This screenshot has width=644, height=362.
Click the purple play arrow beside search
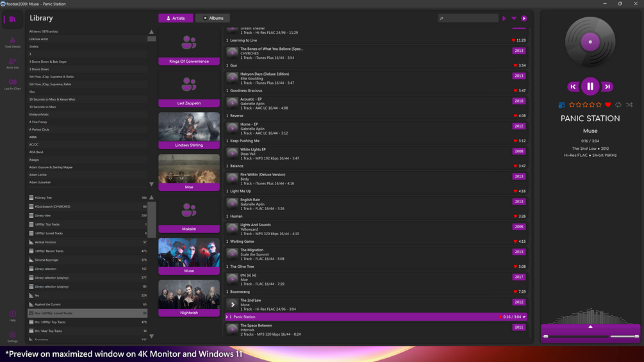(x=504, y=19)
